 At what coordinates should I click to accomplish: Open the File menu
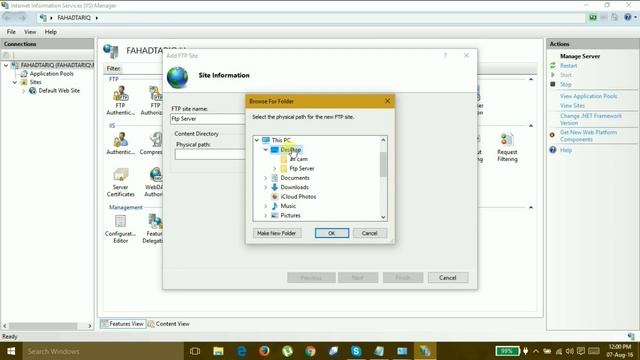11,32
